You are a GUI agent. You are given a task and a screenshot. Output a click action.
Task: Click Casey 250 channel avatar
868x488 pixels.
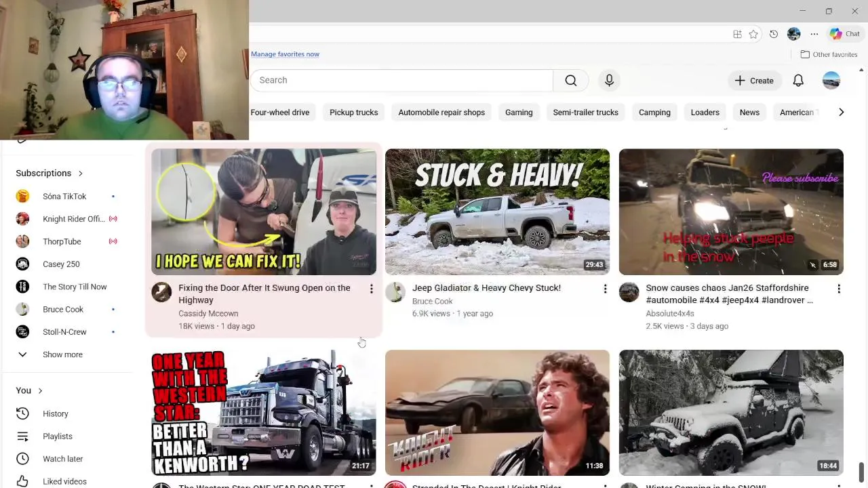point(22,264)
